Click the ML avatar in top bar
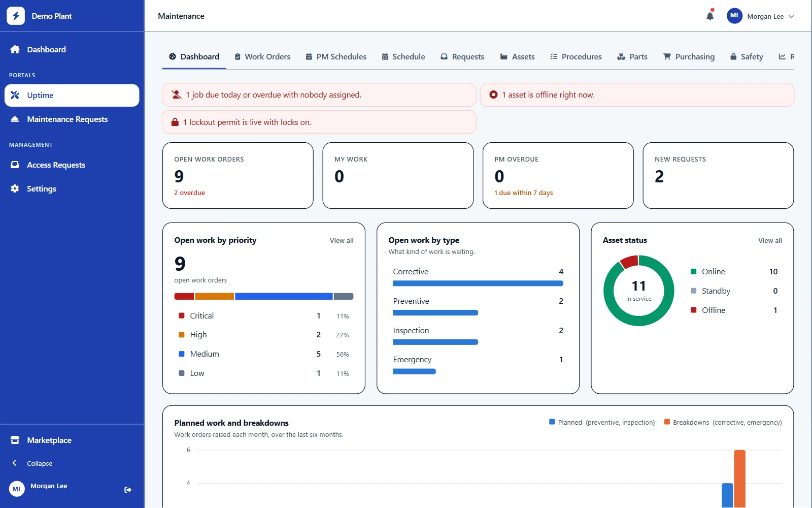This screenshot has height=508, width=812. pos(734,16)
